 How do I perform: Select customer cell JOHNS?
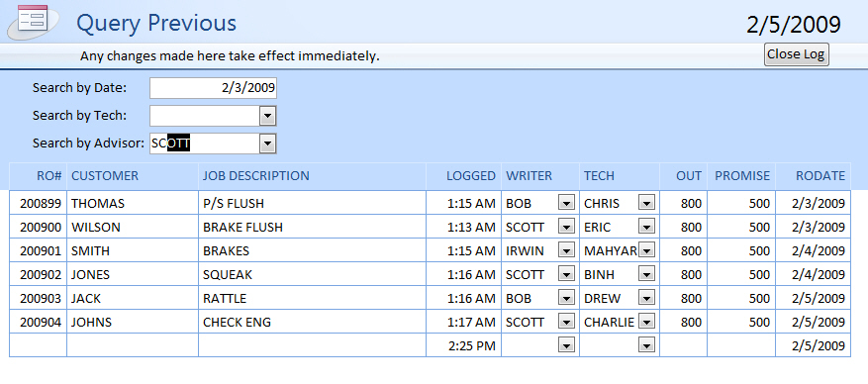click(133, 322)
